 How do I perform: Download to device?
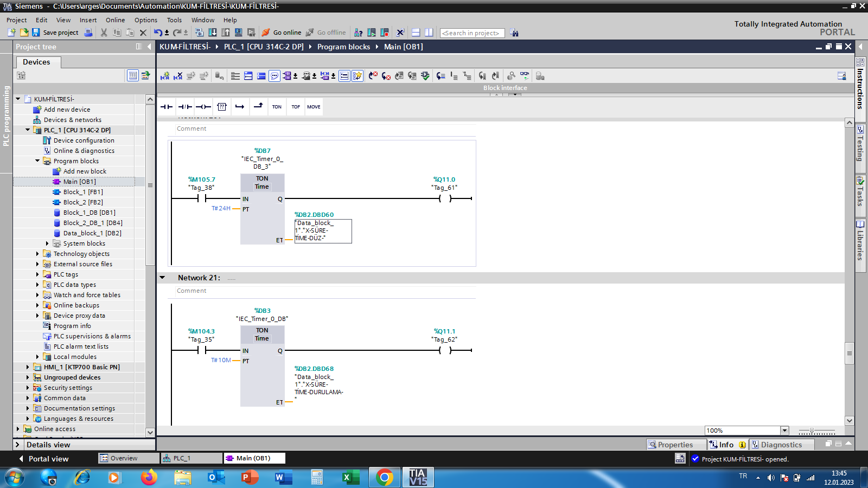click(x=213, y=33)
